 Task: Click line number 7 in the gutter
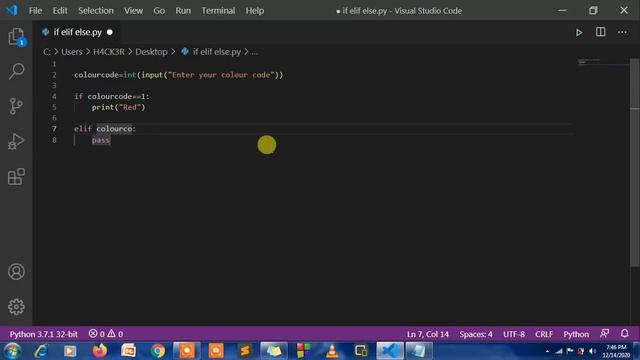coord(54,129)
